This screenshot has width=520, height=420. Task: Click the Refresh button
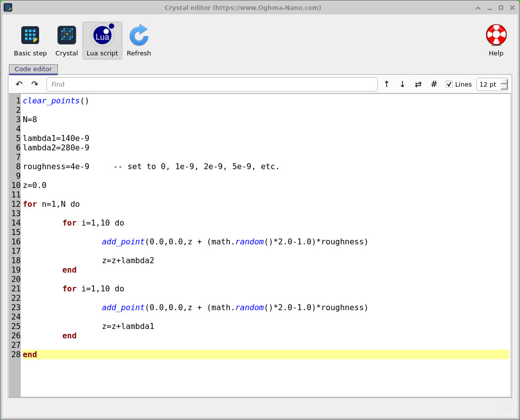point(139,41)
